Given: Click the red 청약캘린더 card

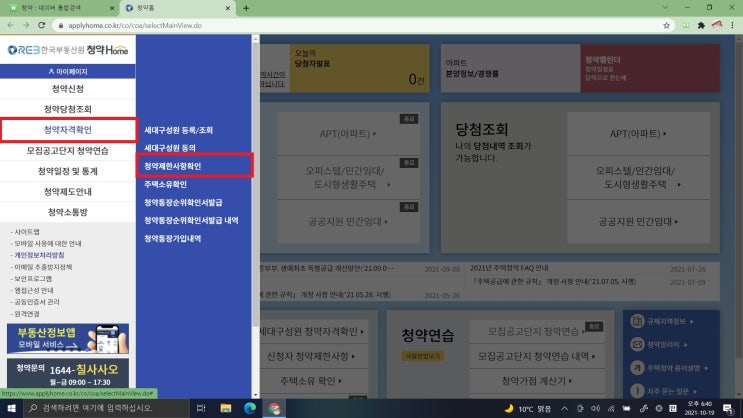Looking at the screenshot, I should click(x=650, y=68).
